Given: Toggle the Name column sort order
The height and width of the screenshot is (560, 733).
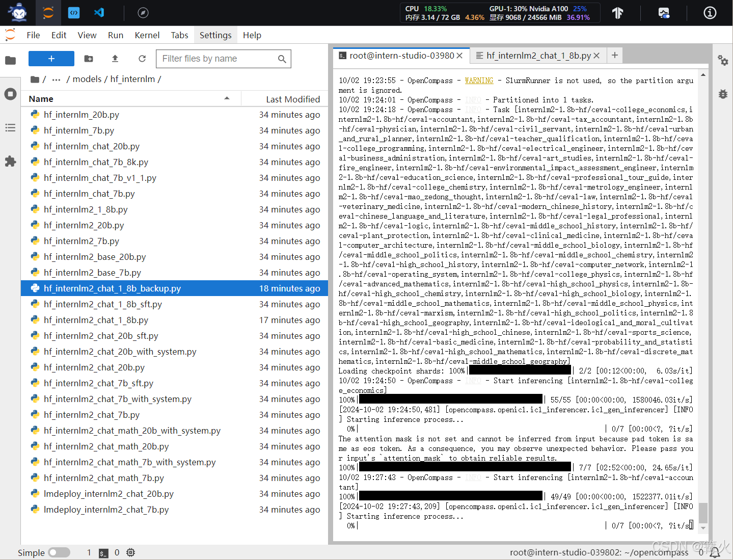Looking at the screenshot, I should (41, 98).
